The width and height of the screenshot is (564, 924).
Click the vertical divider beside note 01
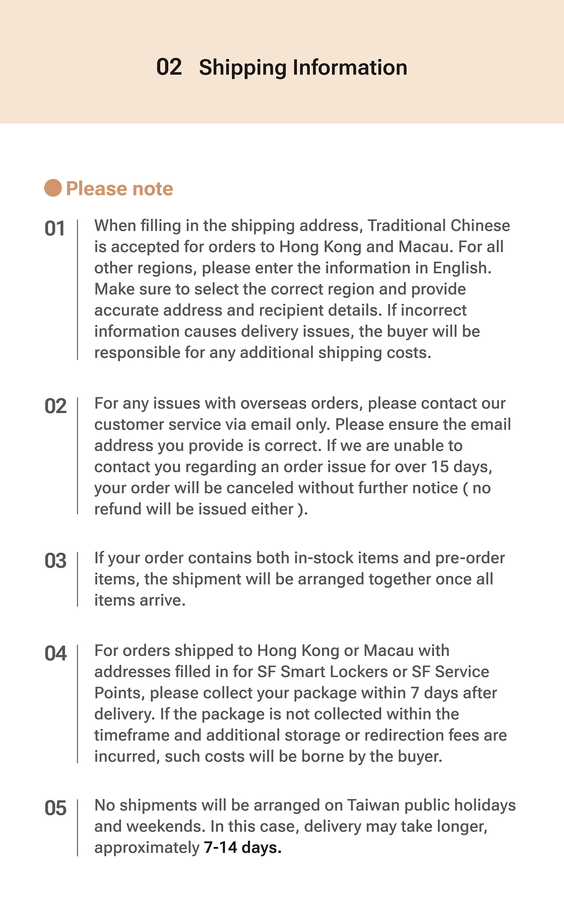click(78, 290)
